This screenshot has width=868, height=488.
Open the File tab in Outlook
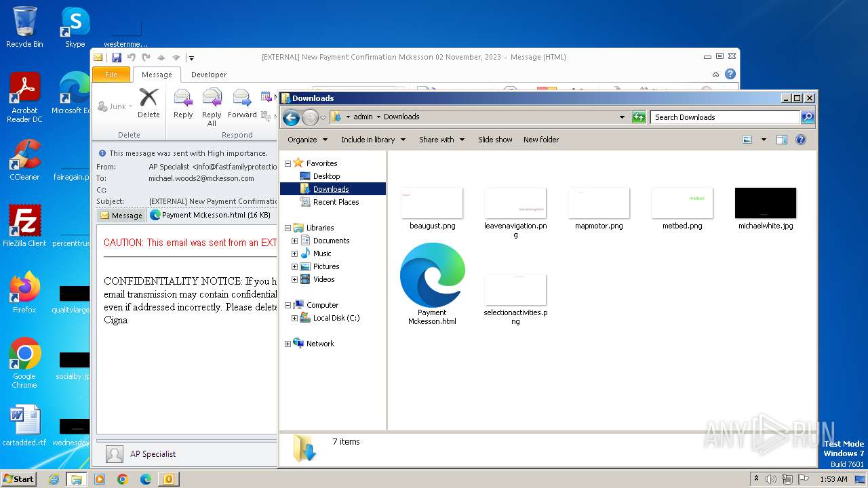pos(111,75)
